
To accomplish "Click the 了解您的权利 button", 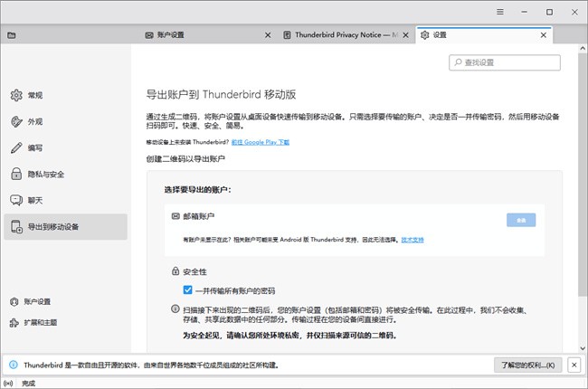I will tap(529, 365).
